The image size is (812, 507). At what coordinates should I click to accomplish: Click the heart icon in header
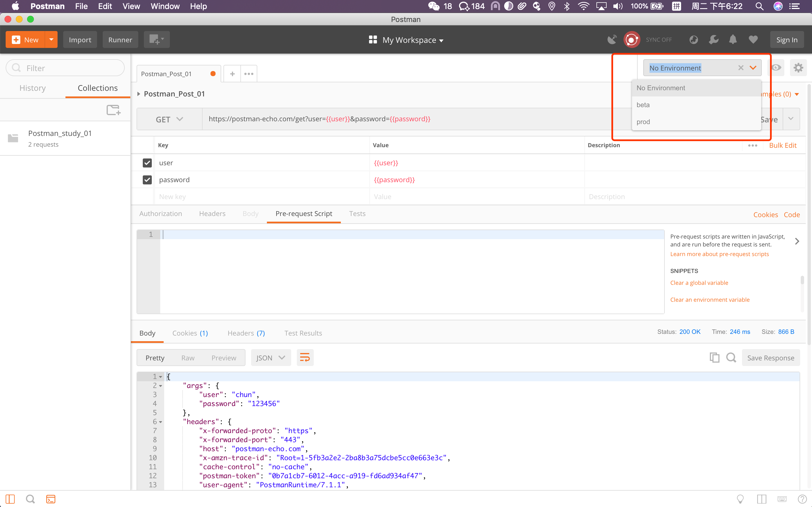(x=753, y=39)
